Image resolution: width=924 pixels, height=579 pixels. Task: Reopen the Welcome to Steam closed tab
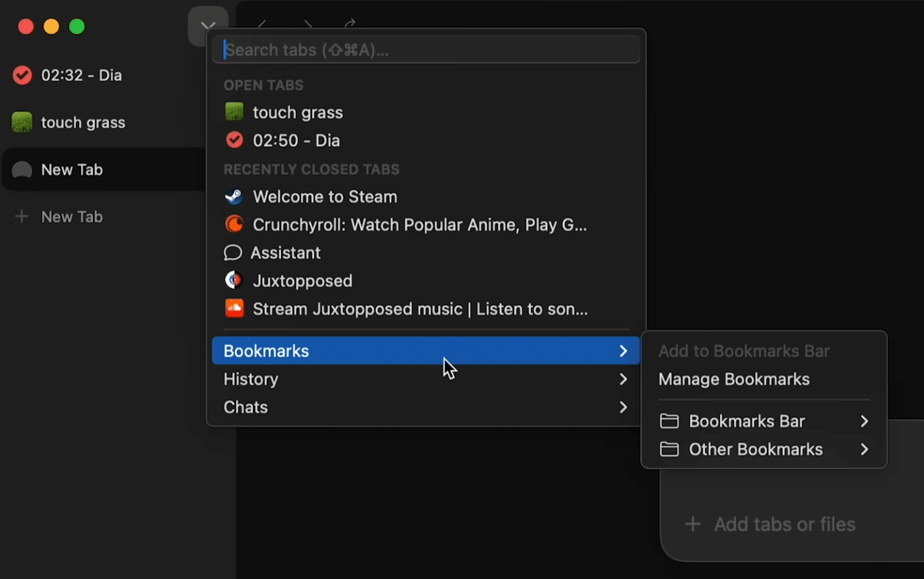(426, 197)
